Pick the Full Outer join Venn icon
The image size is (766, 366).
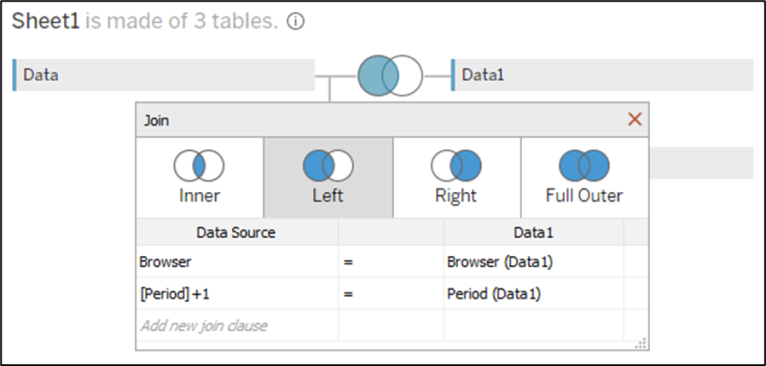[584, 166]
